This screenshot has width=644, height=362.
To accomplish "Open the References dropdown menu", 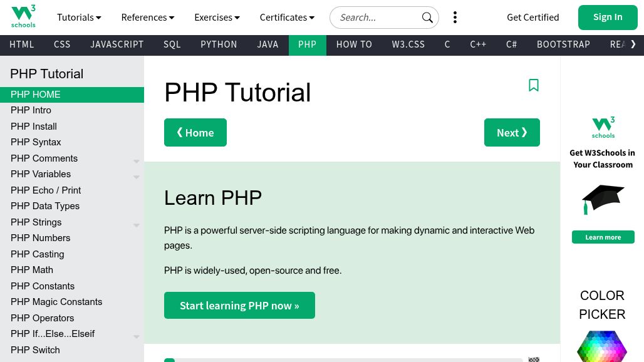I will tap(148, 18).
